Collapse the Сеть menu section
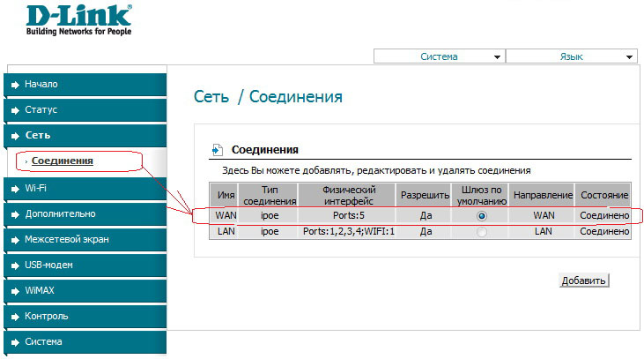Screen dimensions: 644x359 coord(85,135)
